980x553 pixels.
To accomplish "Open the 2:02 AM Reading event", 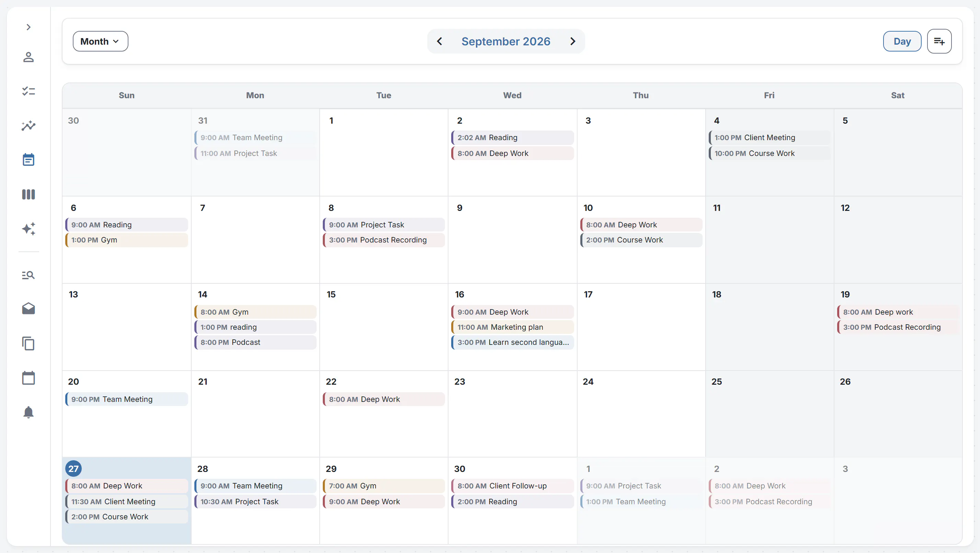I will tap(512, 137).
